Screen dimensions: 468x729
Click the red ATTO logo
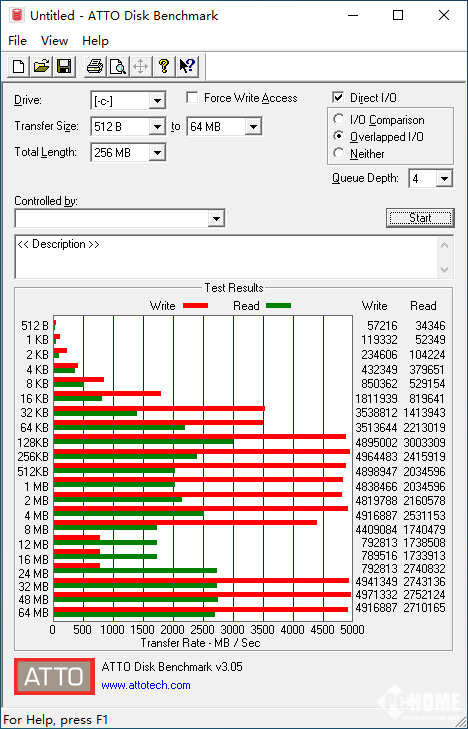click(54, 676)
